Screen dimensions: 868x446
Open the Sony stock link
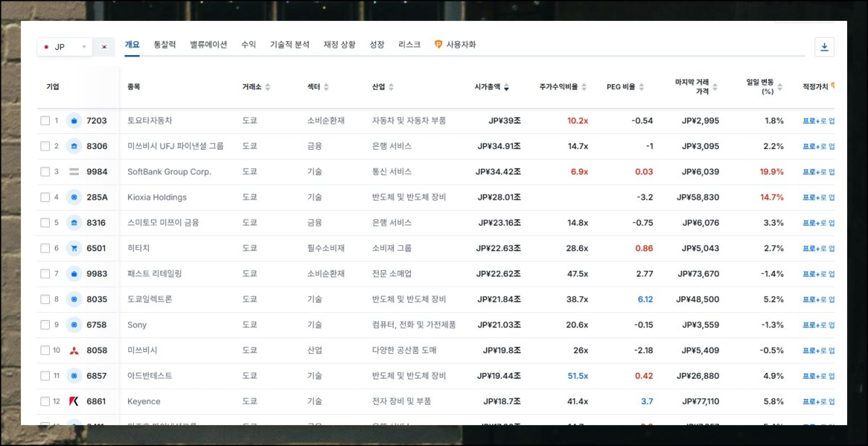coord(137,325)
